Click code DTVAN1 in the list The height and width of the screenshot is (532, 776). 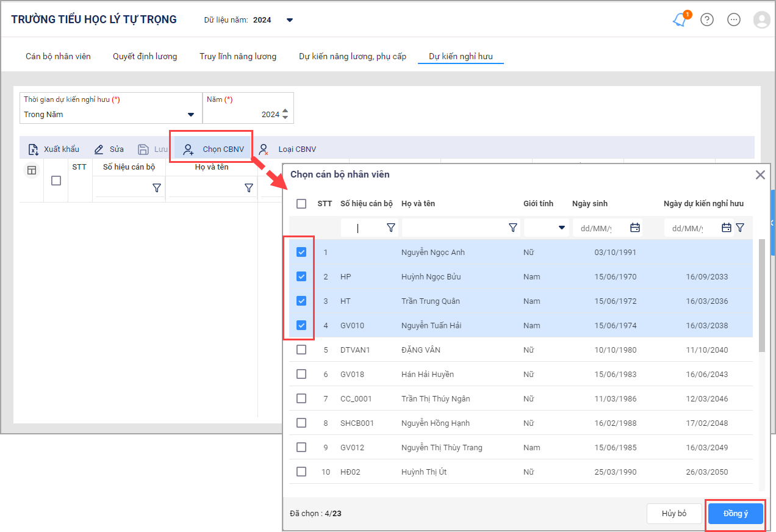(356, 350)
